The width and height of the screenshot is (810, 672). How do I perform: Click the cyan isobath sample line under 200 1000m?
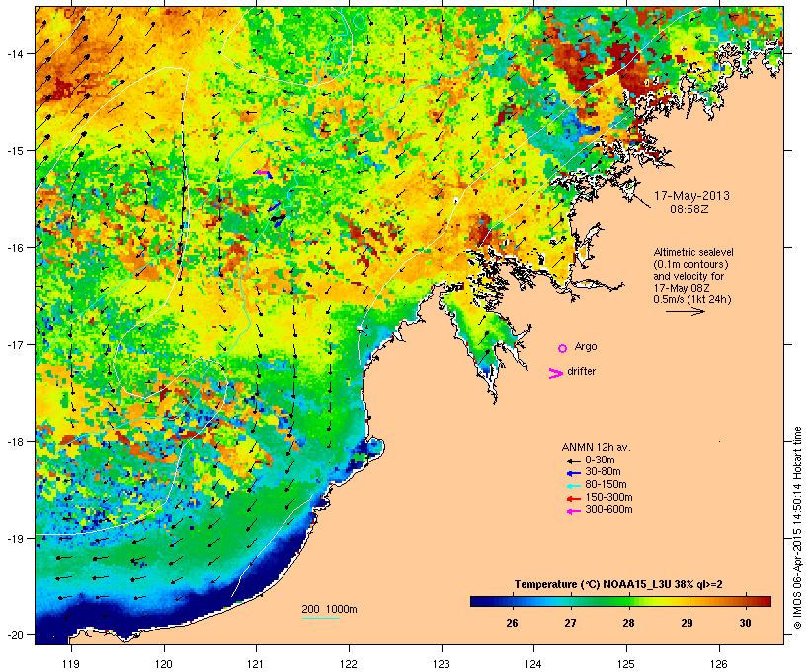(x=320, y=619)
